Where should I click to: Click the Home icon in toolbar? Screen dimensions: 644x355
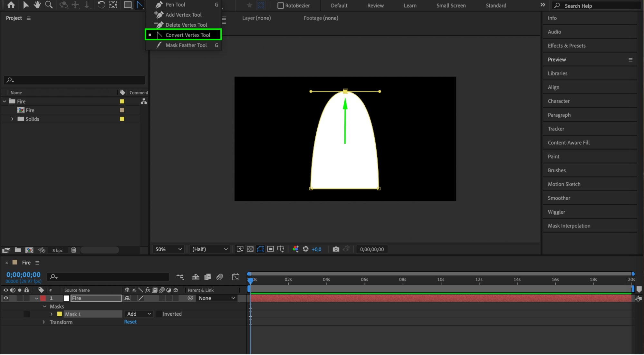pyautogui.click(x=11, y=5)
